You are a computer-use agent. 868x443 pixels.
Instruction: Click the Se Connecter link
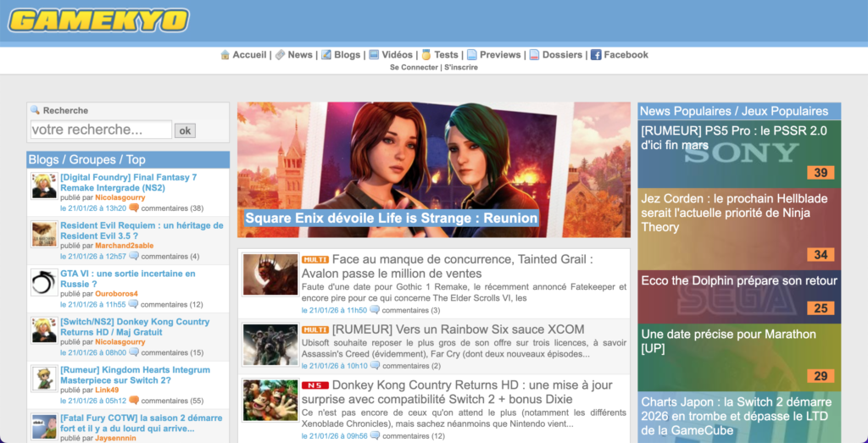coord(415,68)
